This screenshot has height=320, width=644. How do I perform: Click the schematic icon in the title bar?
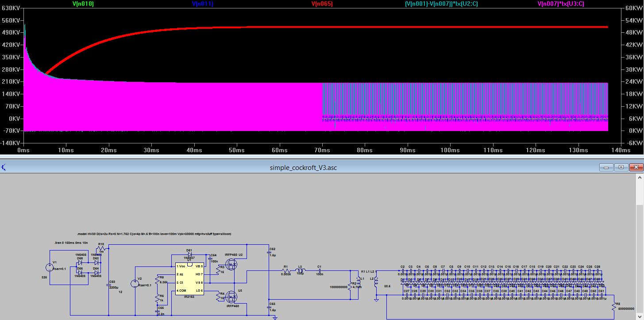[4, 167]
